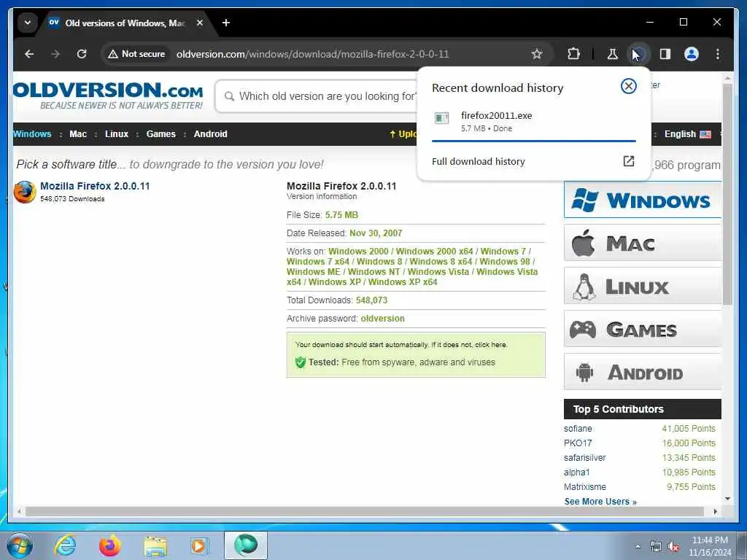The image size is (747, 560).
Task: Click contributor sofiane
Action: coord(578,429)
